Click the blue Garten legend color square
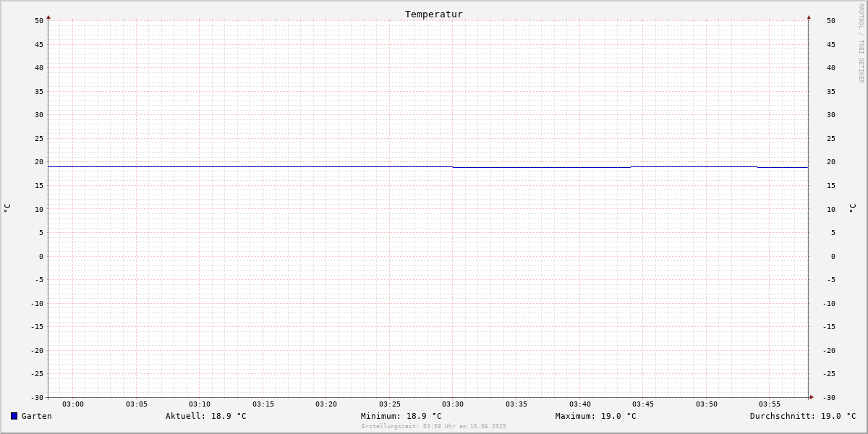868x434 pixels. [x=14, y=416]
